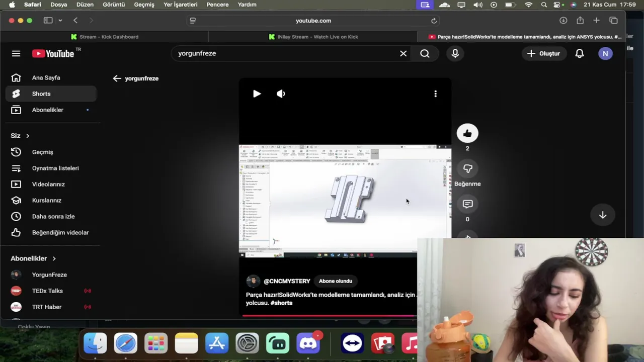Open TRT Haber subscription channel
Screen dimensions: 644x362
coord(51,307)
